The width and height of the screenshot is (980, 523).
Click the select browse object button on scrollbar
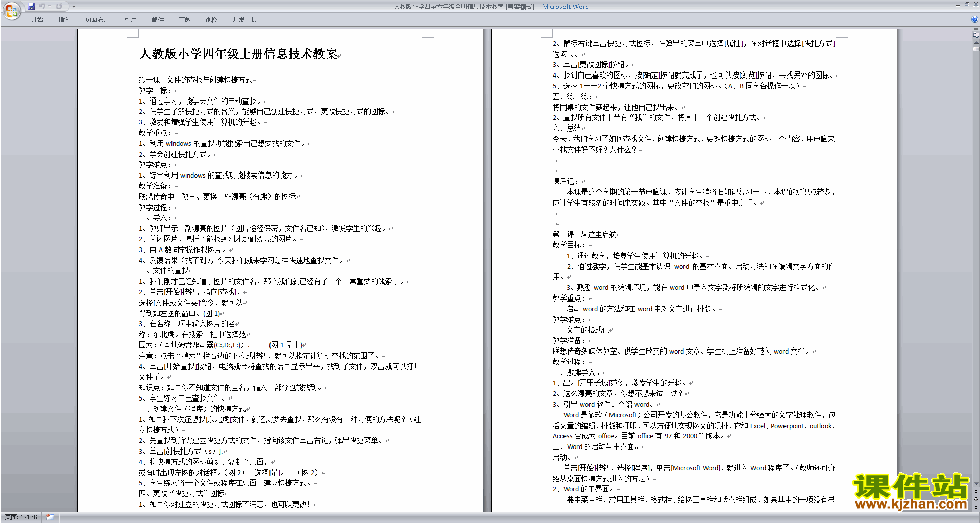pos(976,499)
